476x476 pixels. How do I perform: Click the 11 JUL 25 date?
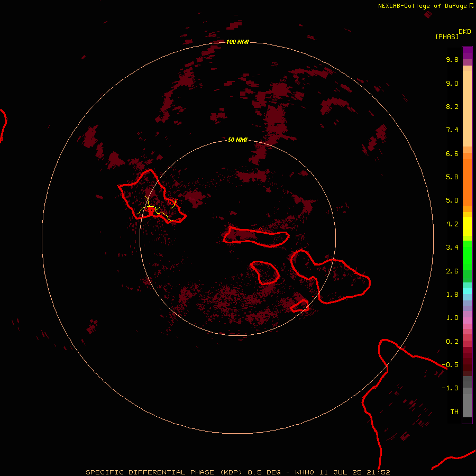pos(341,472)
